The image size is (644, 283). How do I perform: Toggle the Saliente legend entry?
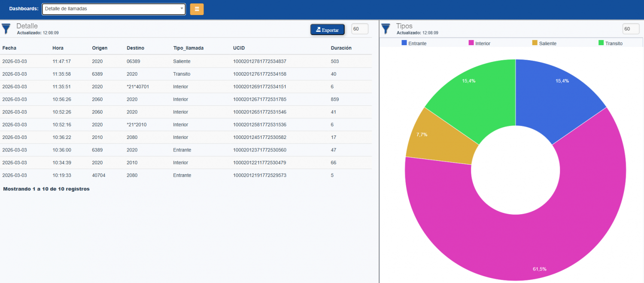point(544,43)
